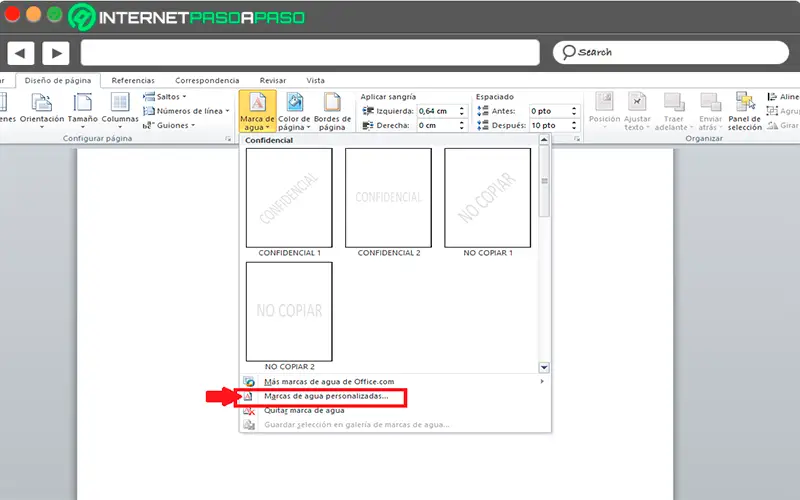Switch to the Revisar tab
800x500 pixels.
click(x=273, y=81)
